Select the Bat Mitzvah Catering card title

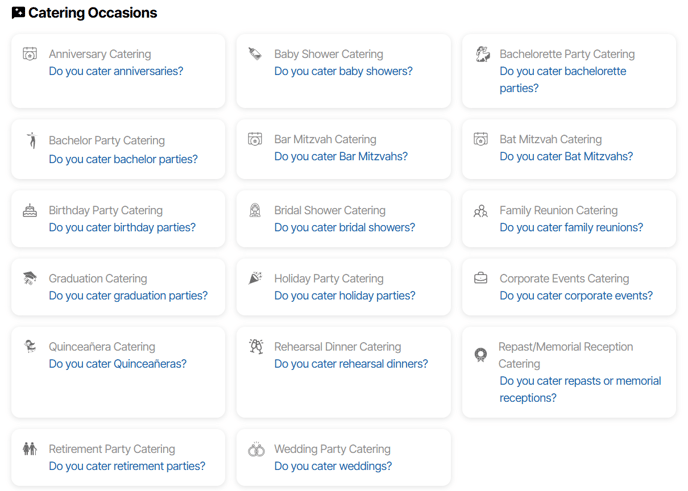pos(550,140)
